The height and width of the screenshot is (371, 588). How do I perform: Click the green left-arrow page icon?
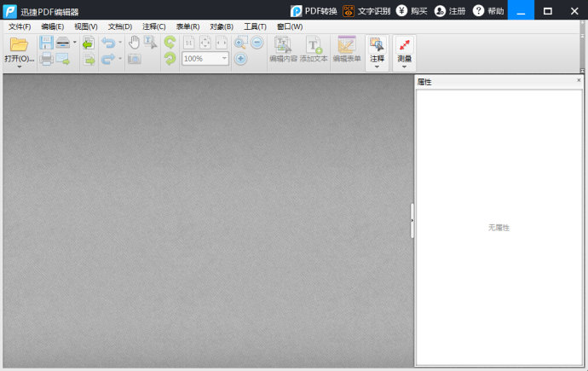pyautogui.click(x=89, y=43)
